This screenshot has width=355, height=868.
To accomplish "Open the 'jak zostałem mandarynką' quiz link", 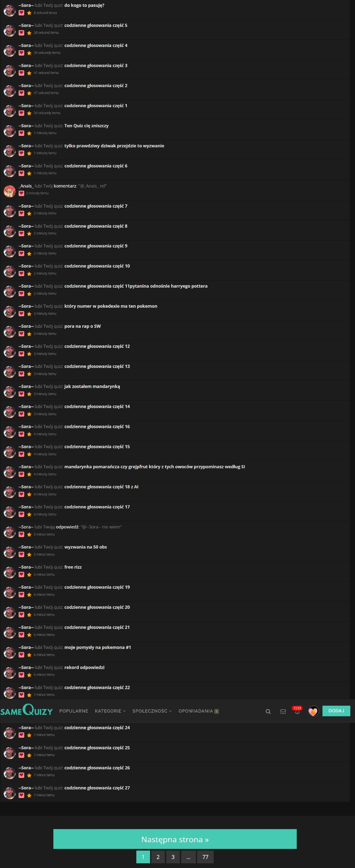I will (x=92, y=386).
